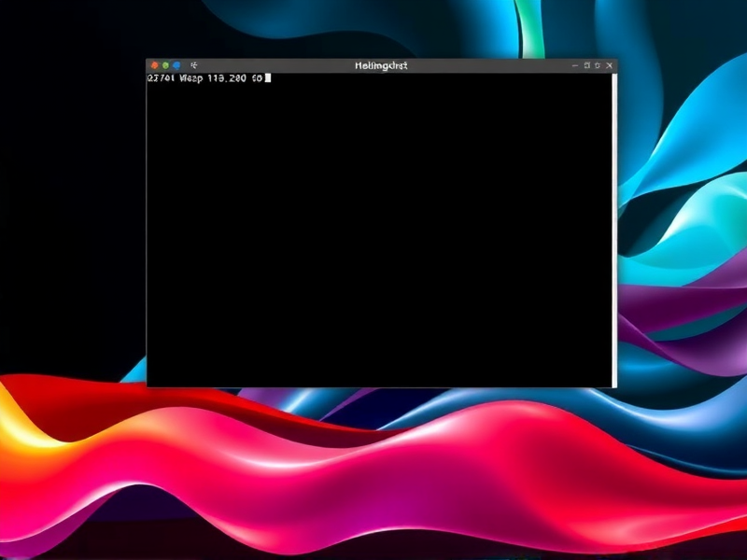
Task: Click the vertical scrollbar on the terminal's right edge
Action: (613, 224)
